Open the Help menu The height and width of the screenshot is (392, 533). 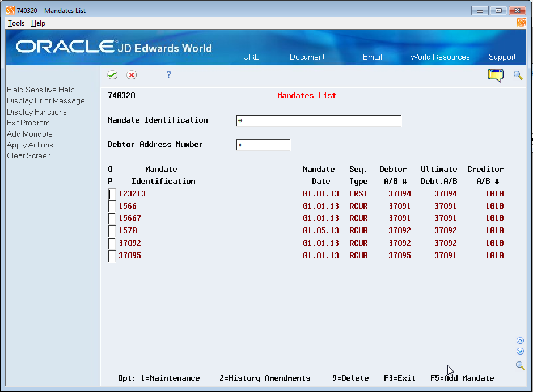(38, 23)
